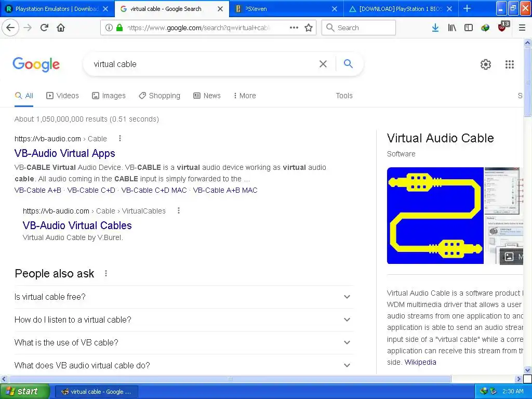532x399 pixels.
Task: Expand 'What does VB audio virtual cable do?'
Action: click(184, 365)
